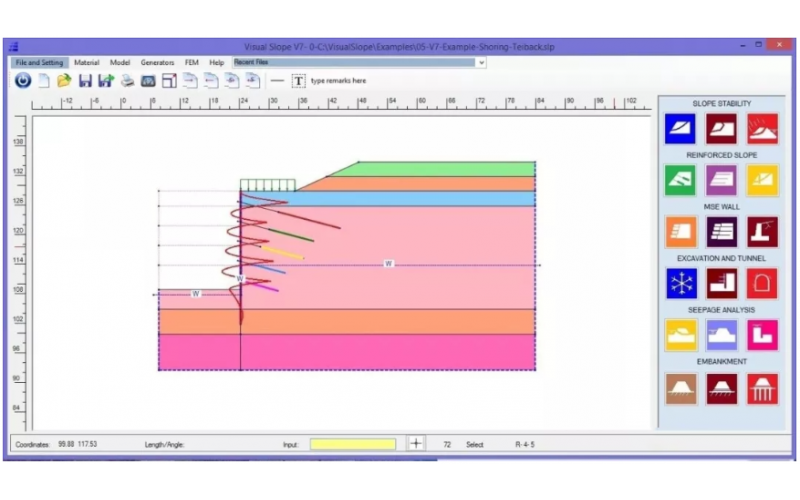The image size is (800, 500).
Task: Select the green Reinforced Slope icon
Action: (x=681, y=180)
